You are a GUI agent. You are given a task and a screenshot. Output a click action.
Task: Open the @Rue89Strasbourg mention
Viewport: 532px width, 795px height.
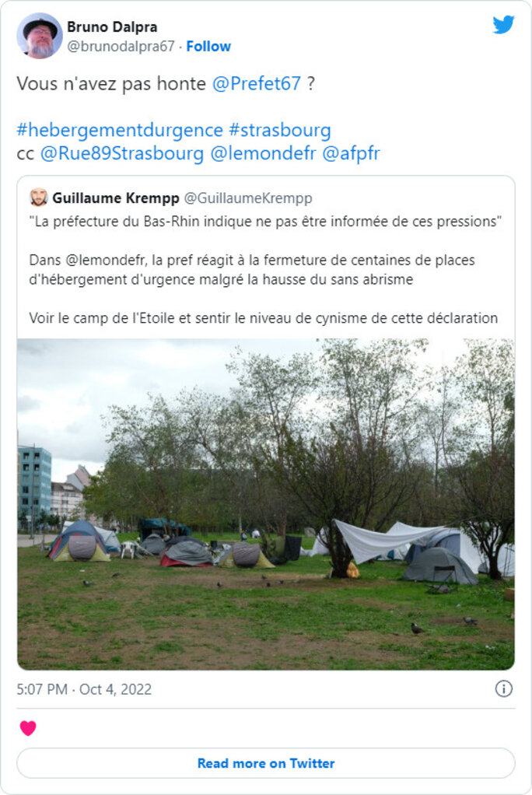[x=121, y=153]
